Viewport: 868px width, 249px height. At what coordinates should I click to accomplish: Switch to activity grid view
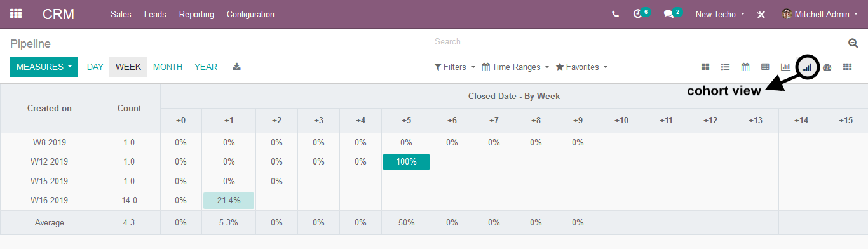pos(847,67)
